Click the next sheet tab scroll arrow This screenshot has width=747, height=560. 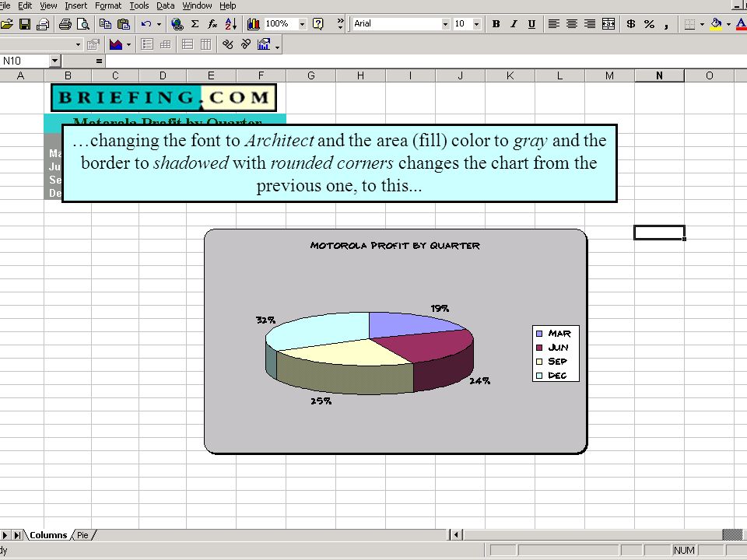(x=5, y=535)
